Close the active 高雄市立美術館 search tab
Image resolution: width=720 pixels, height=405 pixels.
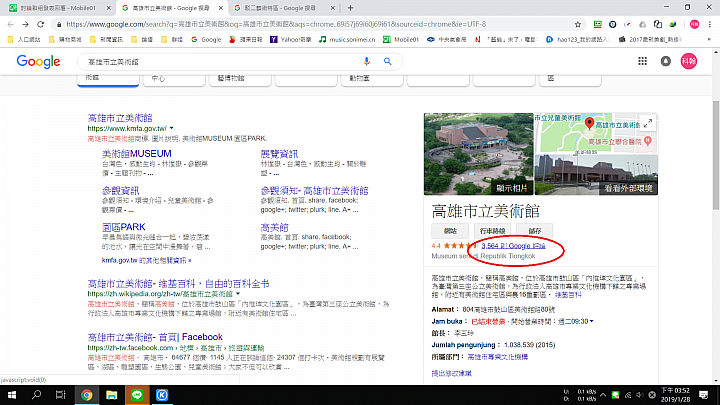221,8
